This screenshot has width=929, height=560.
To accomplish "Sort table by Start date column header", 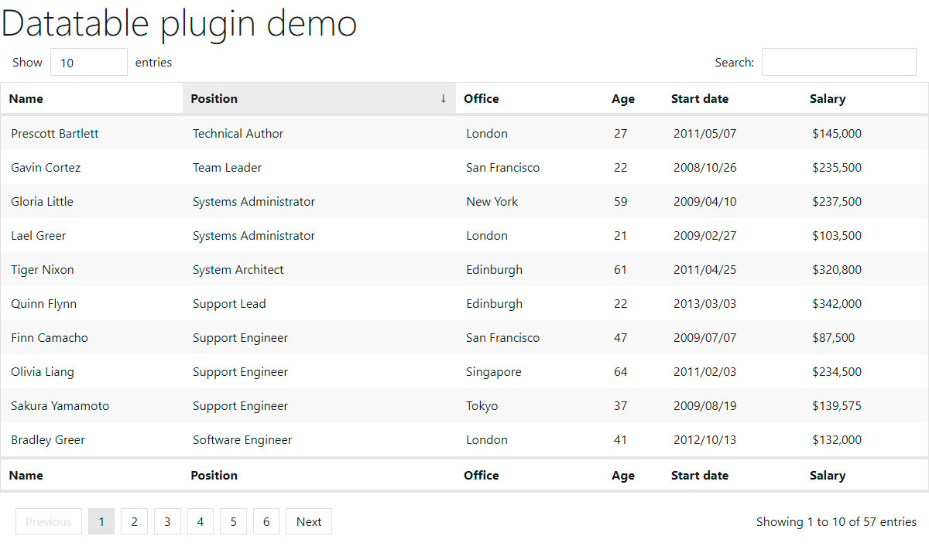I will (x=699, y=98).
